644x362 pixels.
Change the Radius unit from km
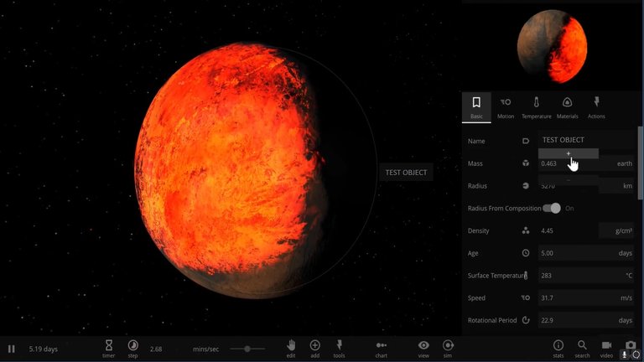point(617,186)
